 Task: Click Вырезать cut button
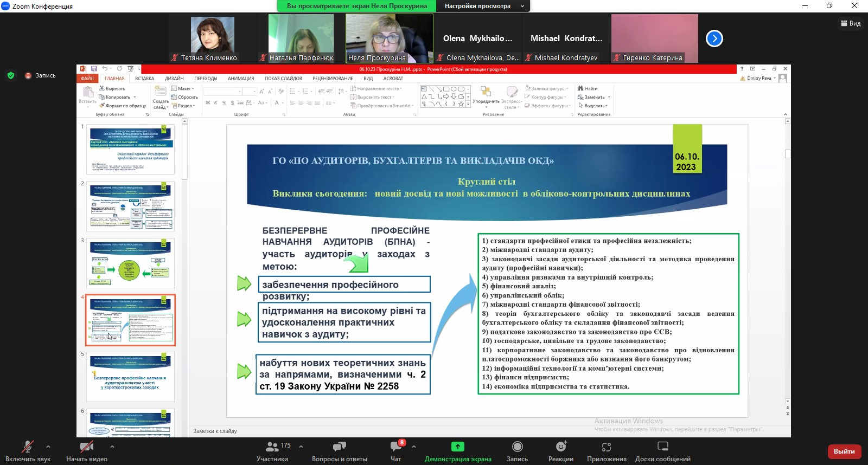pyautogui.click(x=112, y=88)
